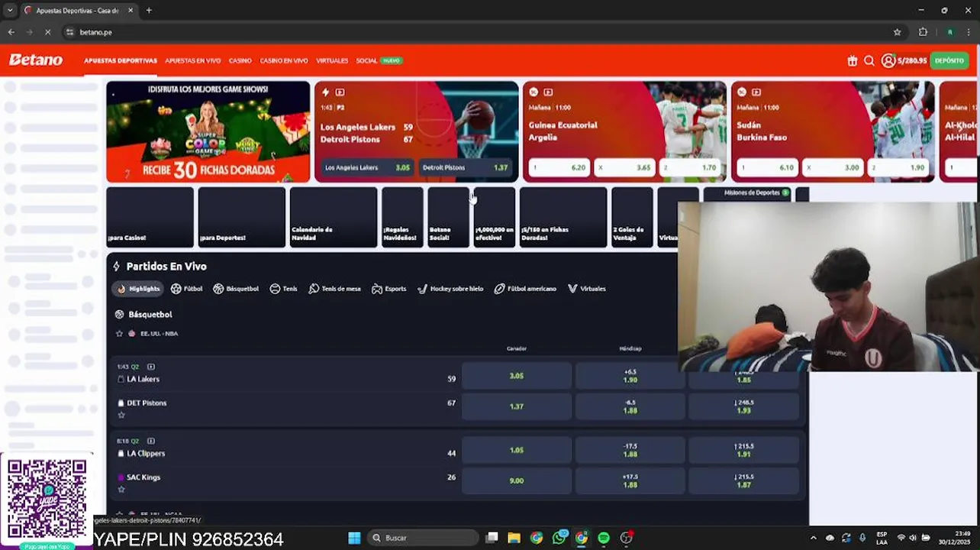This screenshot has height=550, width=980.
Task: Go to Apuestas en Vivo section
Action: point(193,60)
